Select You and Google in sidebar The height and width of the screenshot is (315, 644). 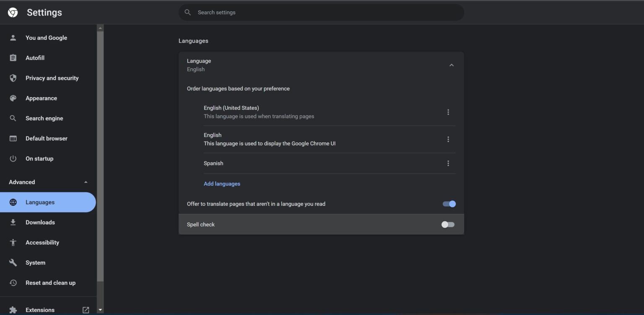[13, 38]
